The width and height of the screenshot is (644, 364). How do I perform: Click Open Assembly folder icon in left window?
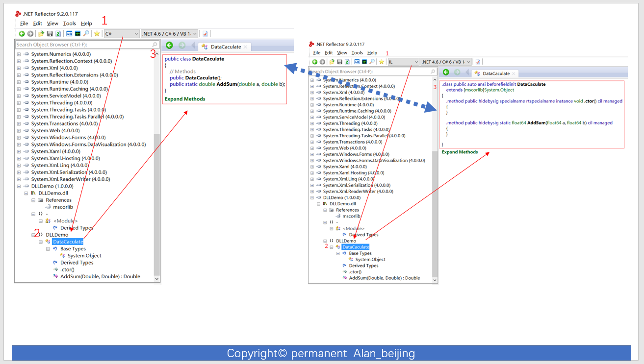click(x=42, y=34)
